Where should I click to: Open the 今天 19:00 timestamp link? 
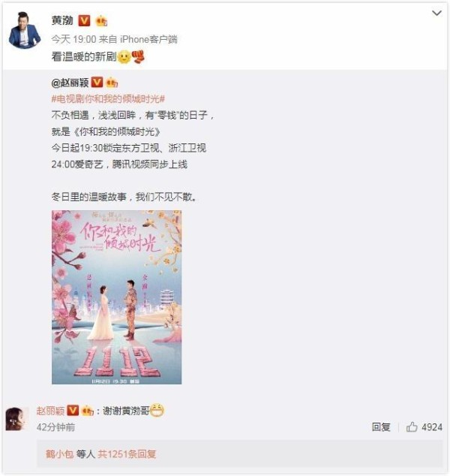click(x=73, y=39)
